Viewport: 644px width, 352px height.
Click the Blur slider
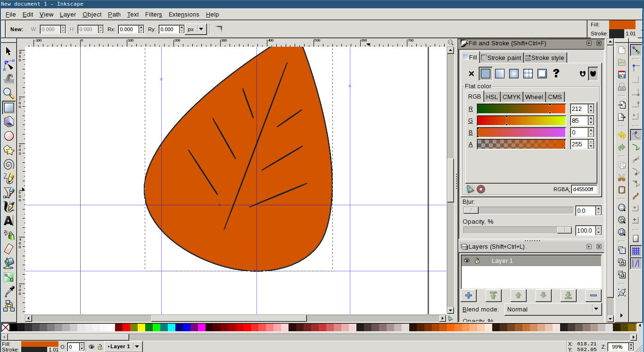click(518, 210)
